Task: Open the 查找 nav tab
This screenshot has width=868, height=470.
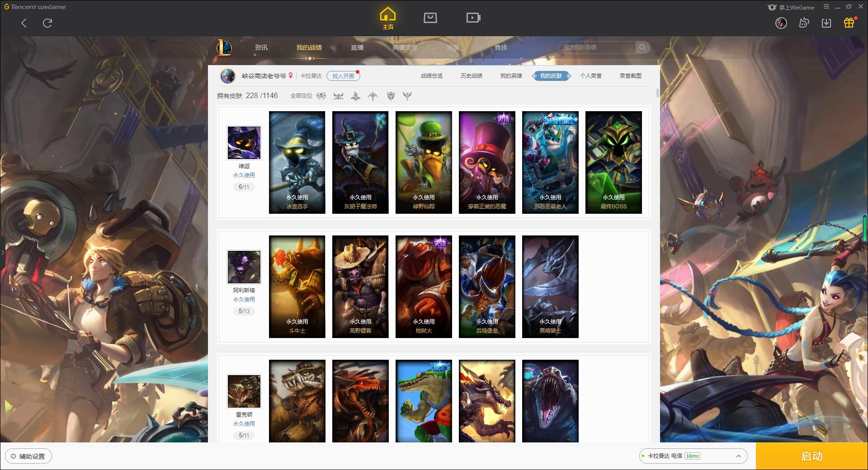Action: (501, 47)
